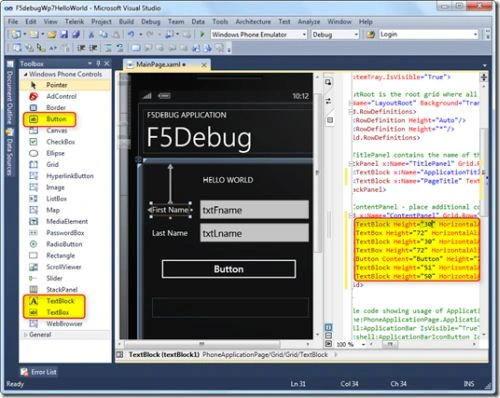
Task: Select the Grid control in Toolbox
Action: tap(65, 165)
